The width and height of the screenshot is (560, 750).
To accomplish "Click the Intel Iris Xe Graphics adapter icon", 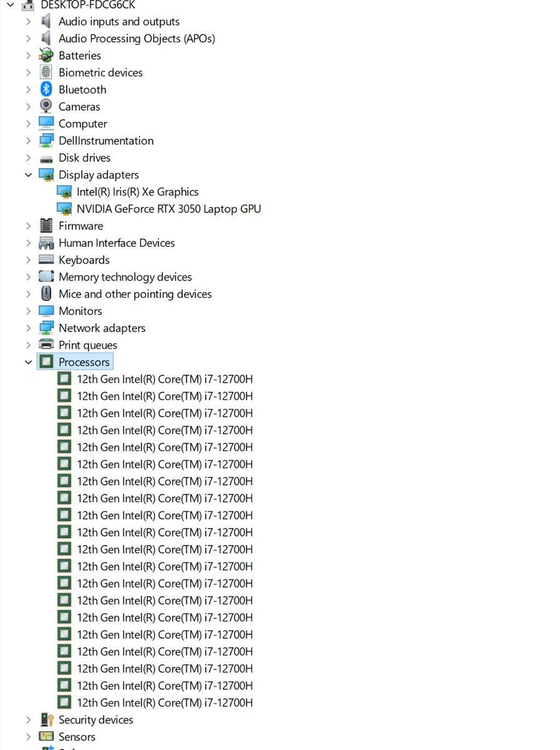I will point(64,192).
